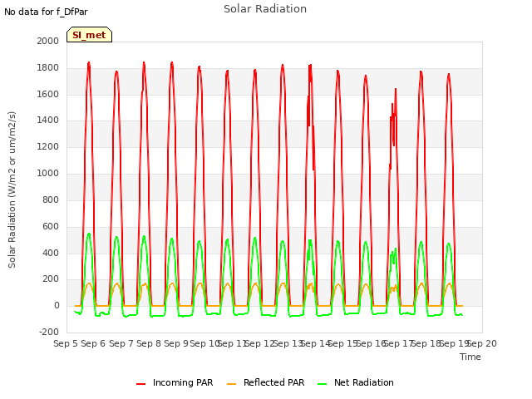Click the 2000 y-axis tick label

click(x=48, y=41)
